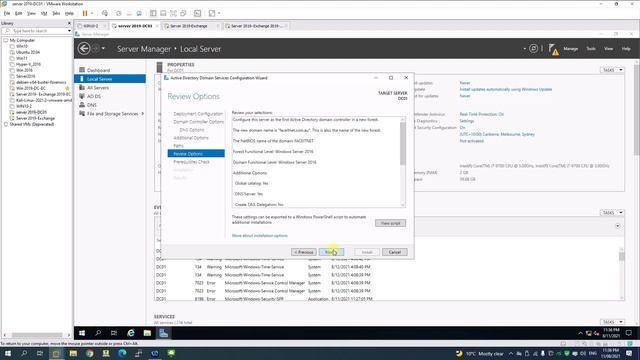Click the VMware pause VM icon
640x360 pixels.
[x=85, y=13]
